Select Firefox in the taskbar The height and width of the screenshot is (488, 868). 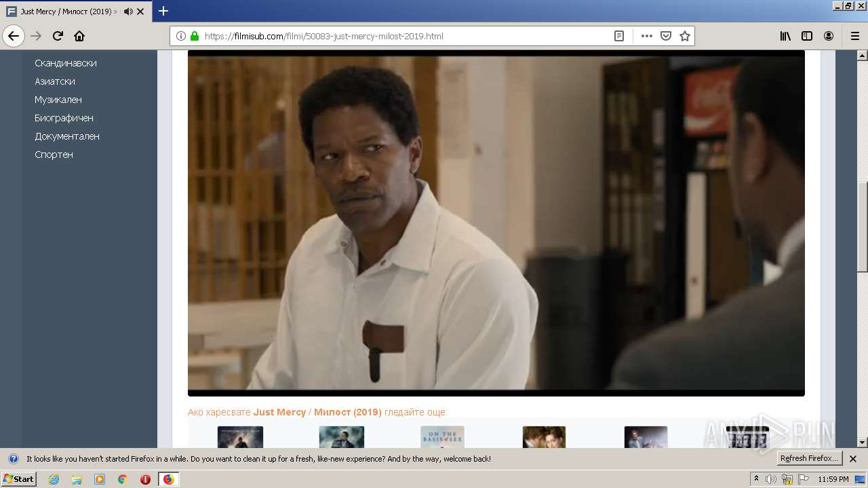168,479
